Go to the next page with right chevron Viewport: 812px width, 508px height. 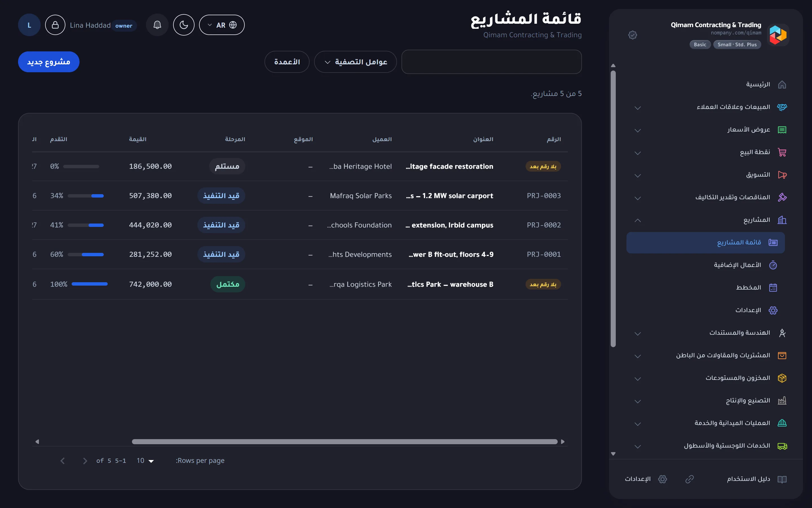[85, 461]
